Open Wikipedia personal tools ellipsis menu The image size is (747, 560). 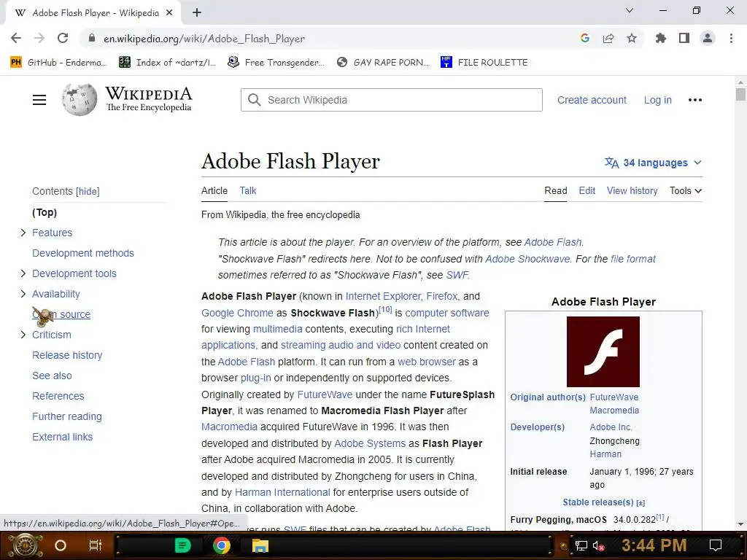coord(695,100)
